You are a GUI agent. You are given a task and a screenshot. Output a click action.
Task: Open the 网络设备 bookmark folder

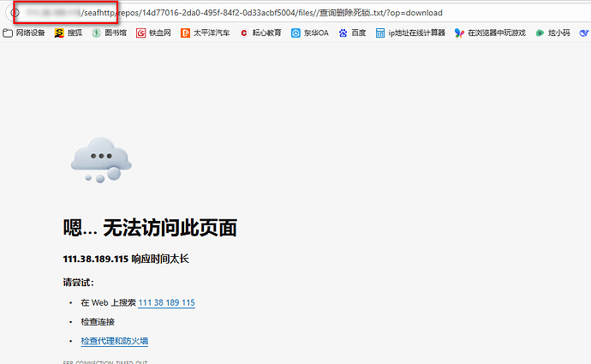tap(25, 33)
